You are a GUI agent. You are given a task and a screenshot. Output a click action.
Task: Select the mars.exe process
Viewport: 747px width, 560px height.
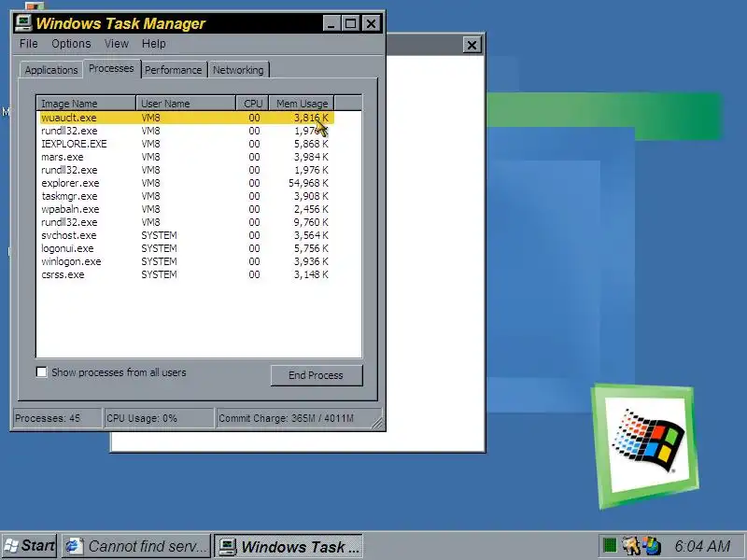(x=187, y=157)
